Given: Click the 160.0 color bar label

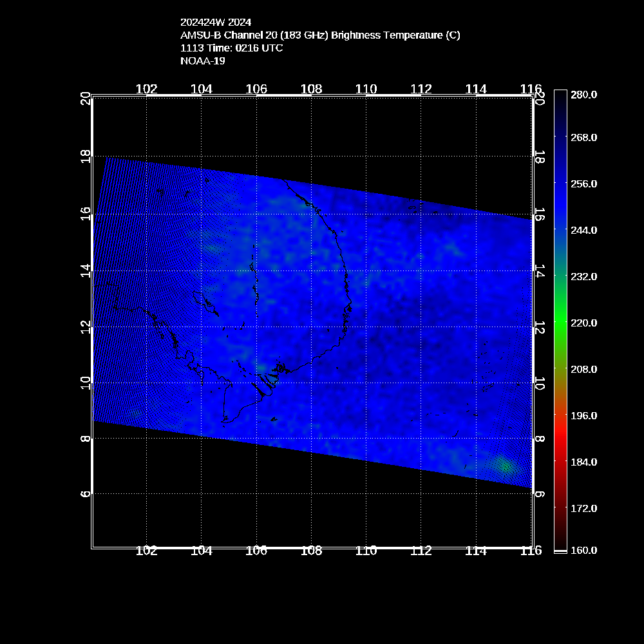Looking at the screenshot, I should 583,551.
